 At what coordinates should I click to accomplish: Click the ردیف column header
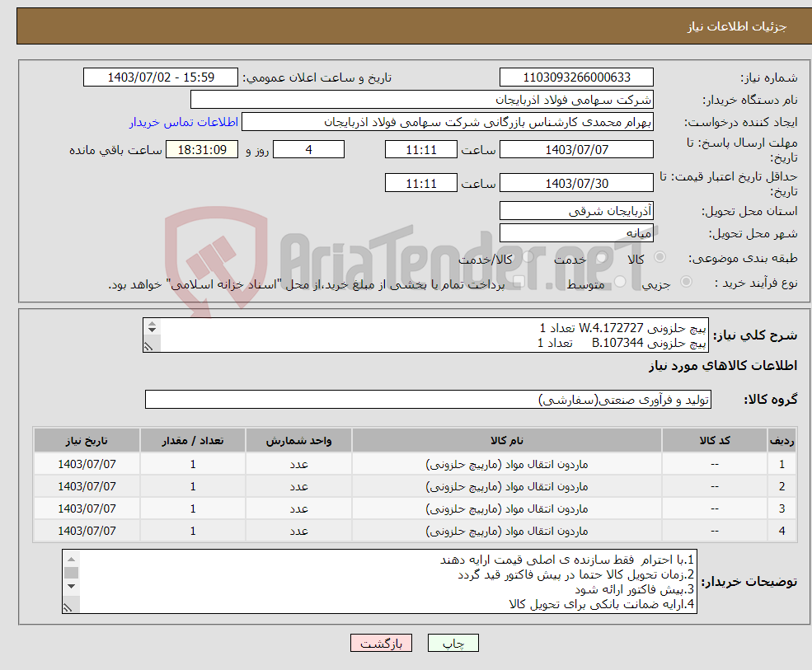coord(781,441)
